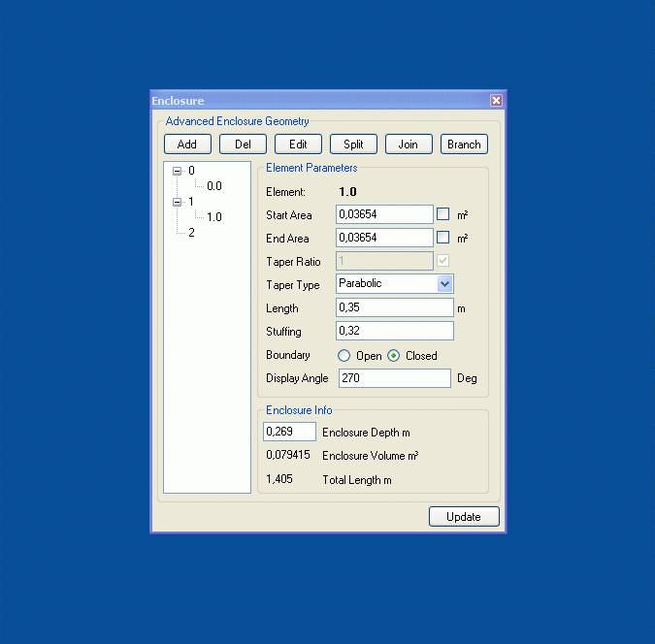Click the Update button

point(464,517)
